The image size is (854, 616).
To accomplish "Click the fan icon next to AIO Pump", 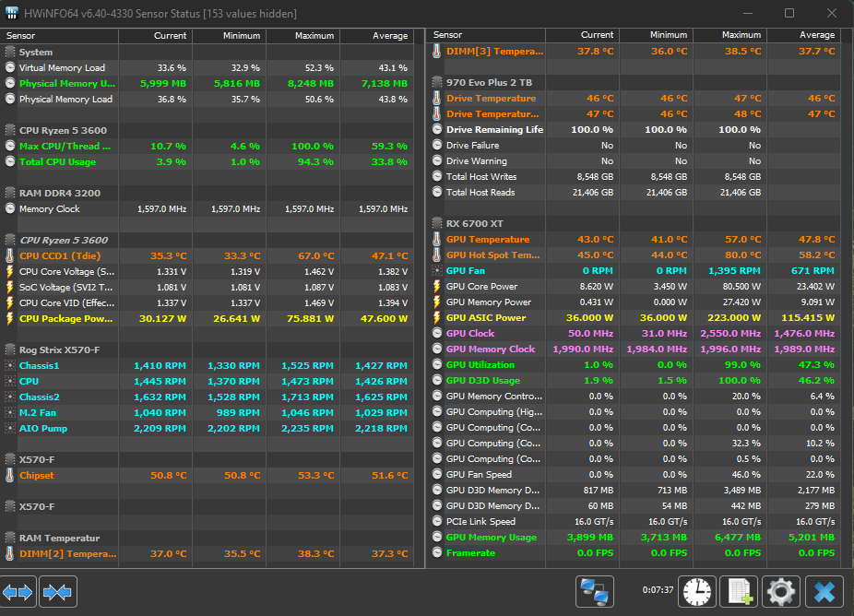I will click(x=9, y=429).
